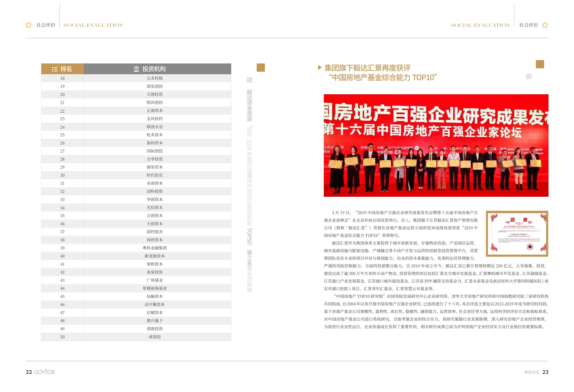574x392 pixels.
Task: Click the subtitle 中国房地产基金综合能力 TOP10
Action: coord(383,78)
